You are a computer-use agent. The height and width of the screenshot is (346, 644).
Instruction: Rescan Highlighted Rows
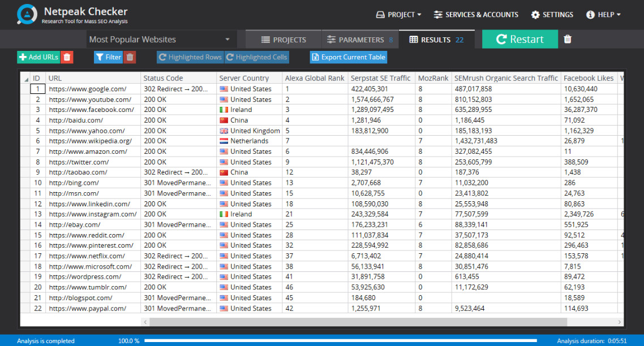pyautogui.click(x=190, y=57)
